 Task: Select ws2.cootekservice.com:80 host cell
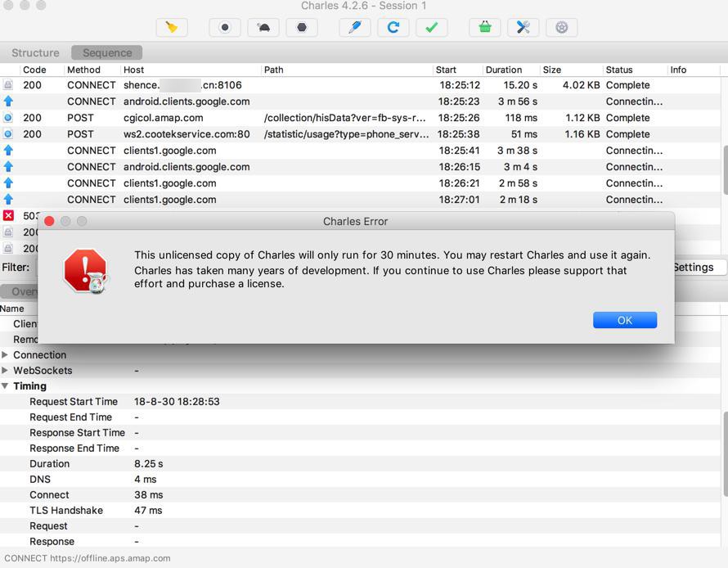pyautogui.click(x=186, y=134)
